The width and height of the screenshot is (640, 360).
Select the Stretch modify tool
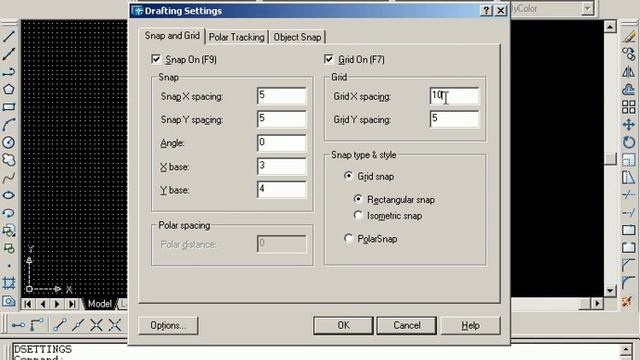coord(629,178)
